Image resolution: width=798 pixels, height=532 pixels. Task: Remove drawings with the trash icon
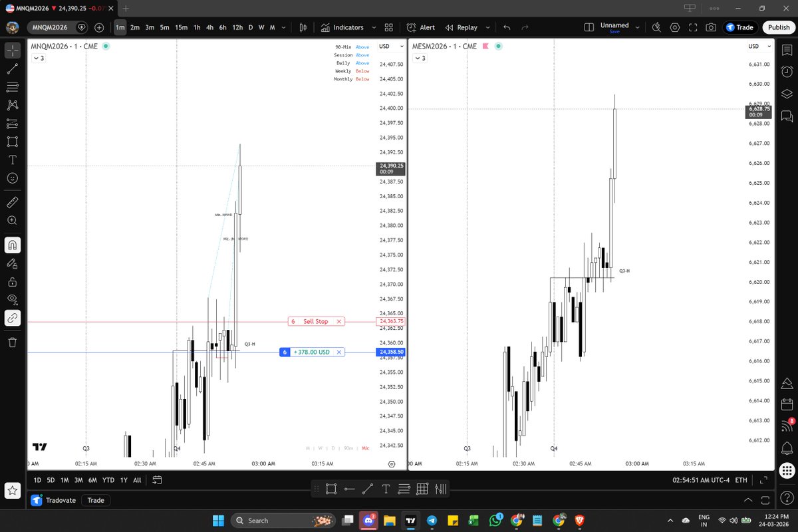[12, 342]
